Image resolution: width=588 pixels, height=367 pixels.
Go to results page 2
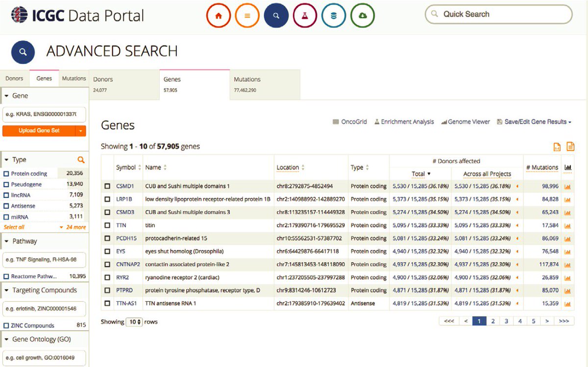pyautogui.click(x=493, y=321)
